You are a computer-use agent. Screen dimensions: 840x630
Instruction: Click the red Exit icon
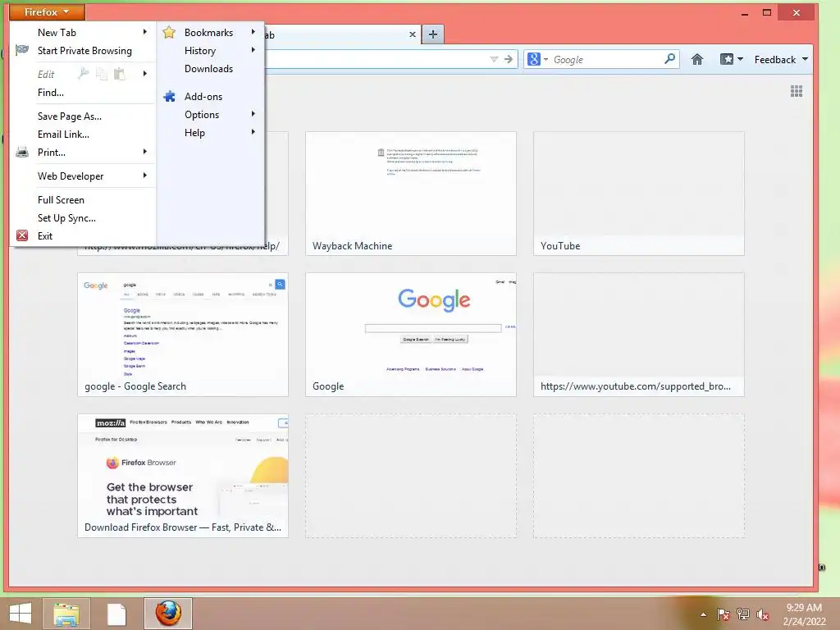tap(22, 235)
